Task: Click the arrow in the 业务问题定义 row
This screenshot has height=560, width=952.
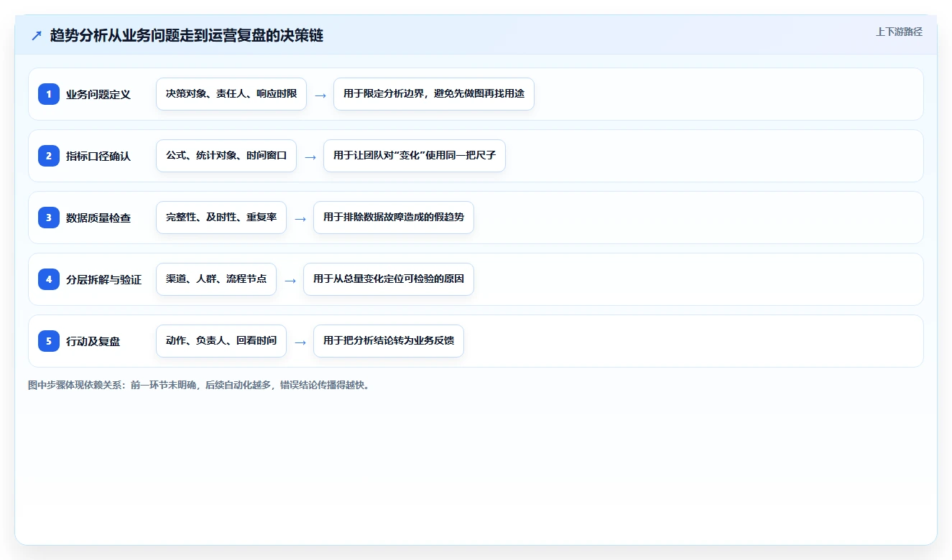Action: pyautogui.click(x=320, y=95)
